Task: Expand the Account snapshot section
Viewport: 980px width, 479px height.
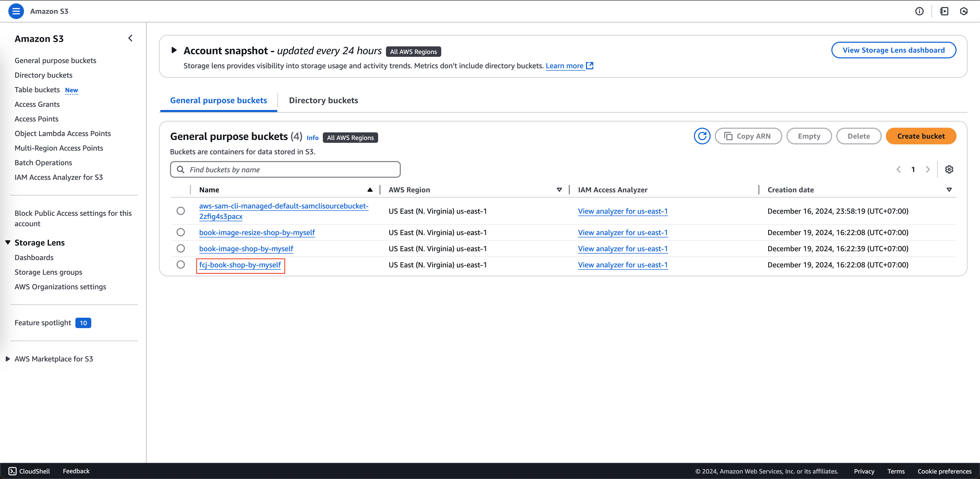Action: point(174,50)
